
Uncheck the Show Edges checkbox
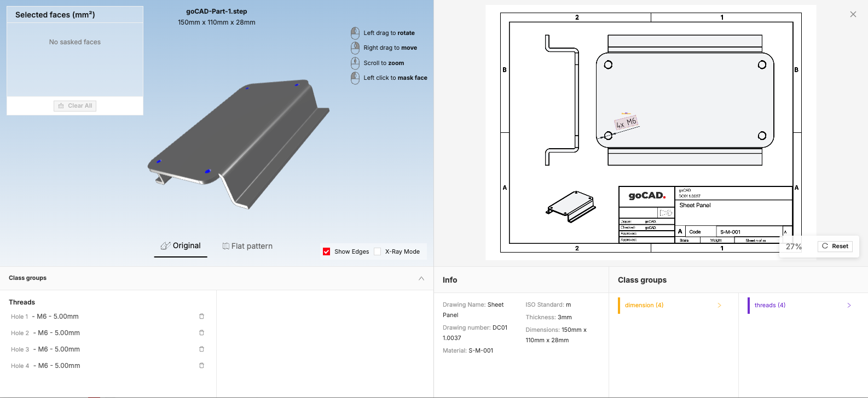327,251
